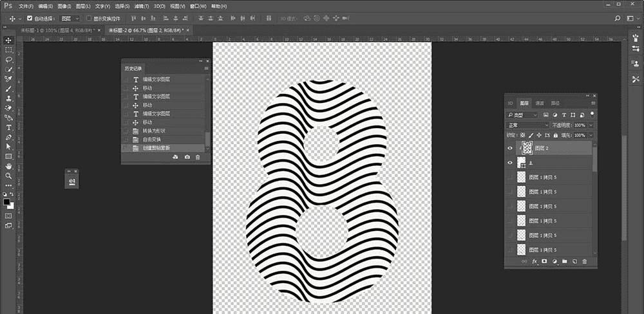Screen dimensions: 644x314
Task: Select the Eraser tool
Action: tap(8, 108)
